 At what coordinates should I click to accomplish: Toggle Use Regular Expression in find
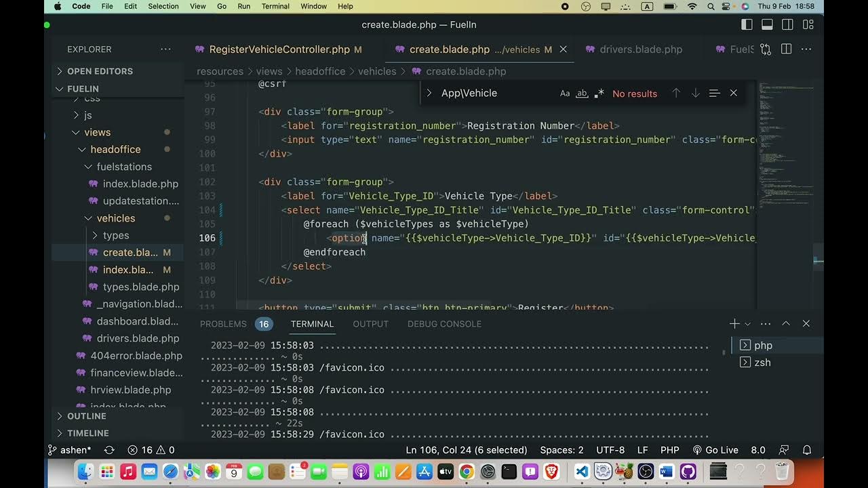point(599,94)
